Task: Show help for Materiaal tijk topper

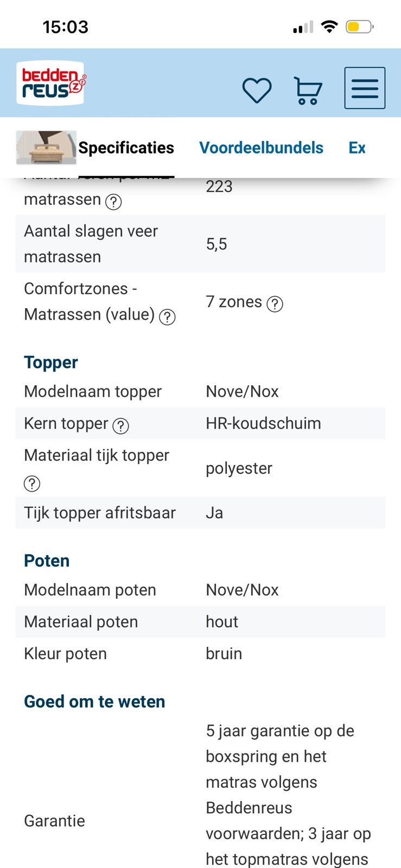Action: [32, 483]
